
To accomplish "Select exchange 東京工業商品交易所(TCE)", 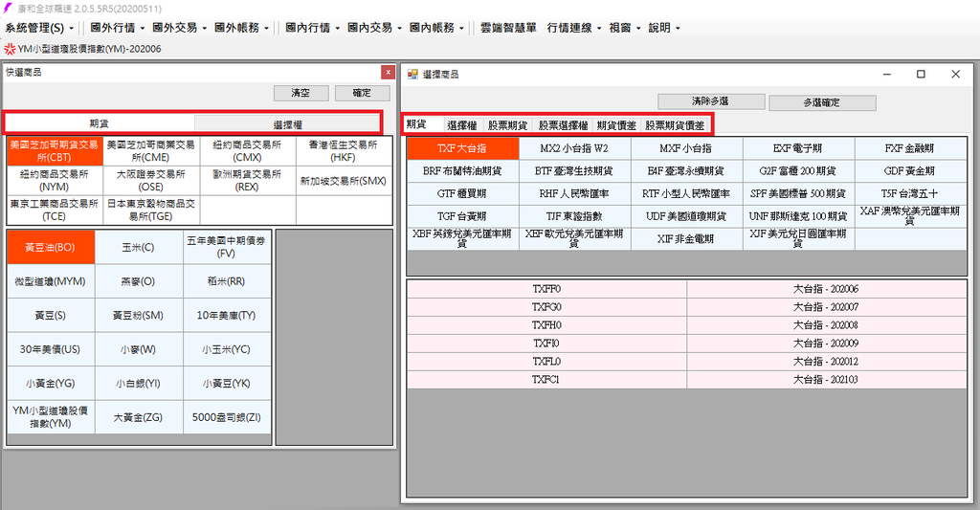I will [x=55, y=210].
